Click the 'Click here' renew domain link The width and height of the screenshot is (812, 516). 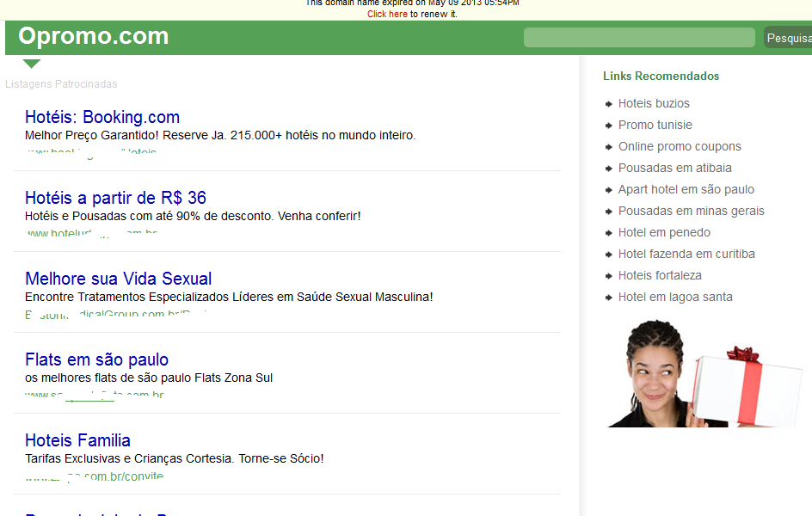[387, 14]
